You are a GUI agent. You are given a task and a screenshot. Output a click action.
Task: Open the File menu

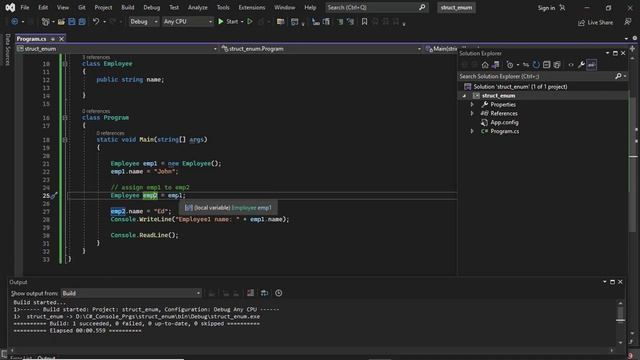point(24,7)
